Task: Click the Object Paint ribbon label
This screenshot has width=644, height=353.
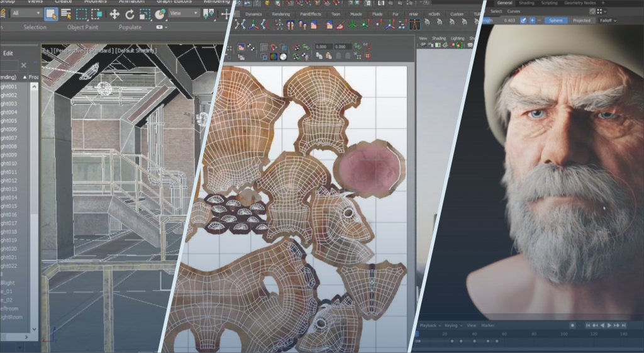Action: coord(84,27)
